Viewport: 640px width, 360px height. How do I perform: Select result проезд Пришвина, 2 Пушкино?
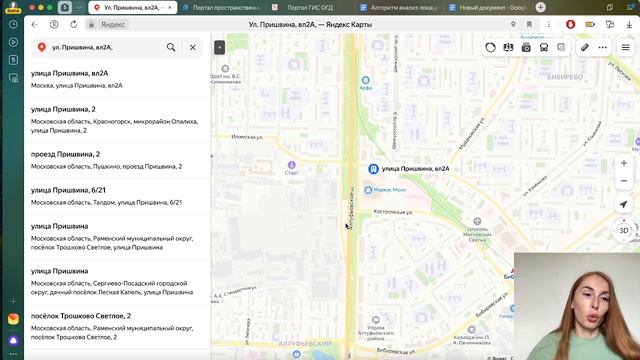coord(117,160)
